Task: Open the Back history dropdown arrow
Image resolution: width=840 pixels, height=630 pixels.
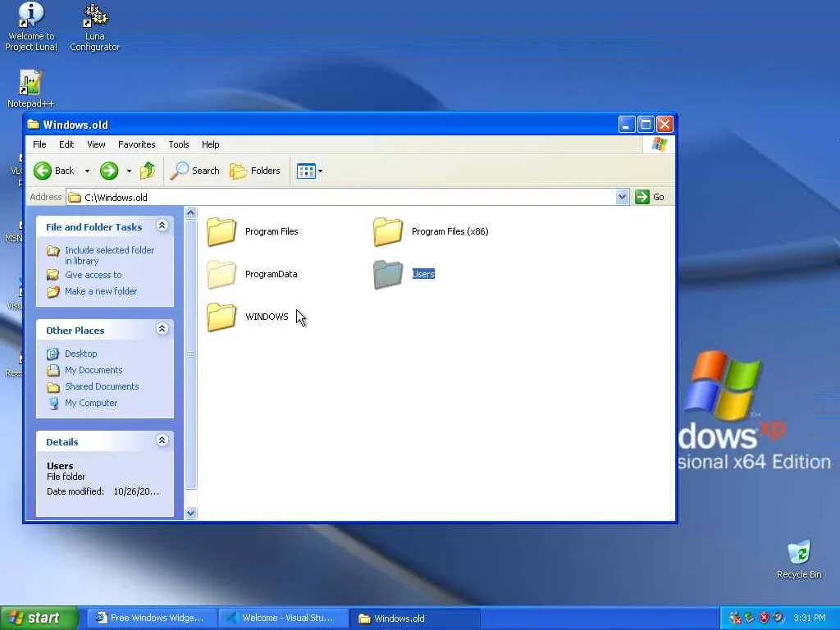Action: [x=87, y=171]
